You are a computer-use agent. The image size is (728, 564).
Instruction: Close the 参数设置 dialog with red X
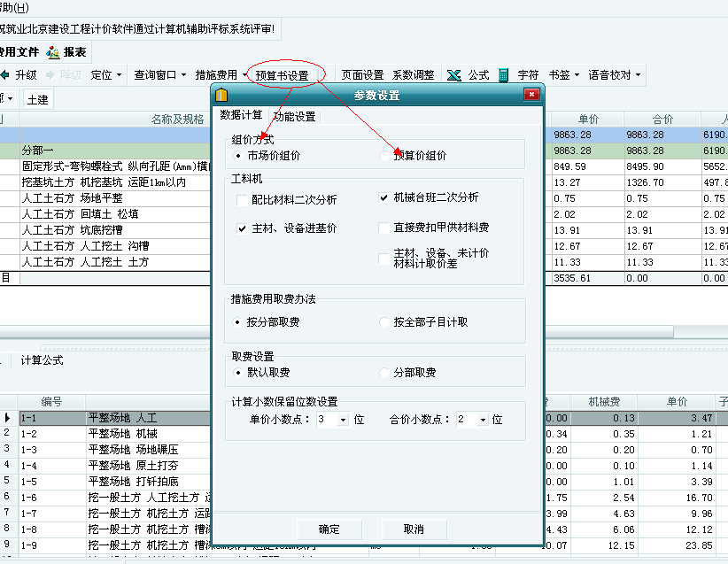(x=531, y=95)
